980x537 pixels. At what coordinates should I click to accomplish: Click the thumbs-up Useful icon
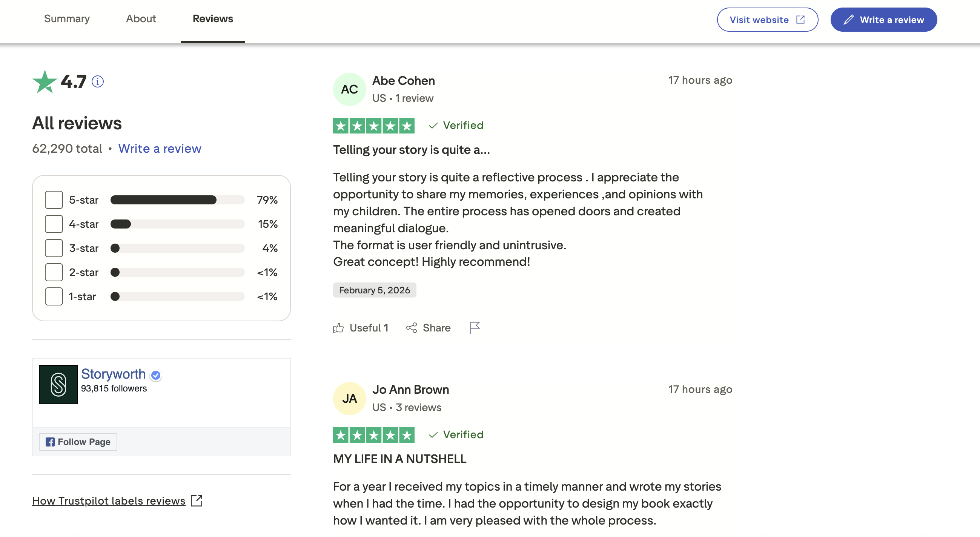coord(338,328)
